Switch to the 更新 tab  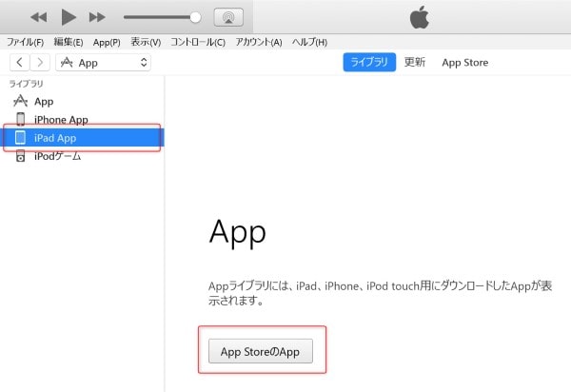click(x=415, y=62)
